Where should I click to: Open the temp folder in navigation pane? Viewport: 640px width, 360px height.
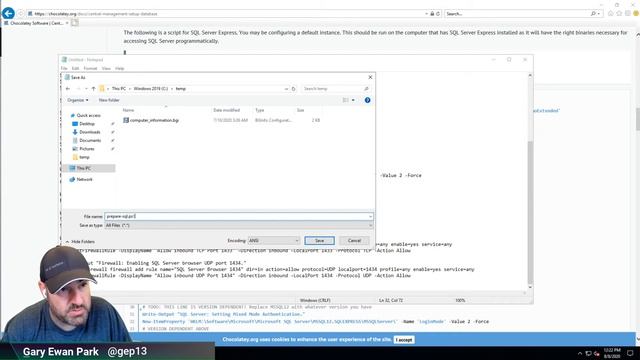(84, 157)
